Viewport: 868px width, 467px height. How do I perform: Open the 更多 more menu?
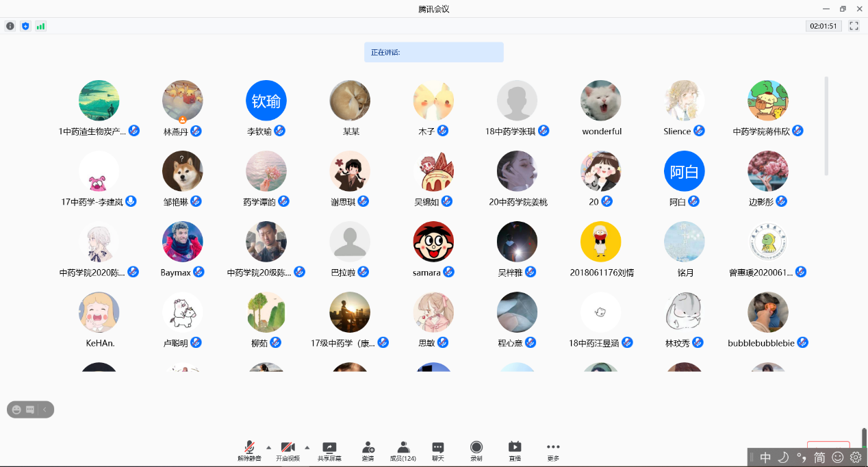click(x=553, y=451)
